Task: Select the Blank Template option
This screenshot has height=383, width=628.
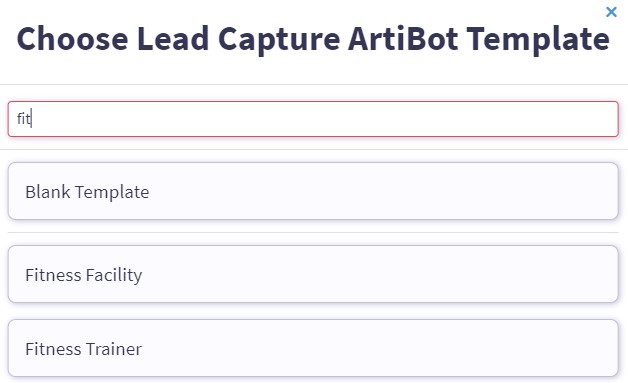Action: point(313,191)
